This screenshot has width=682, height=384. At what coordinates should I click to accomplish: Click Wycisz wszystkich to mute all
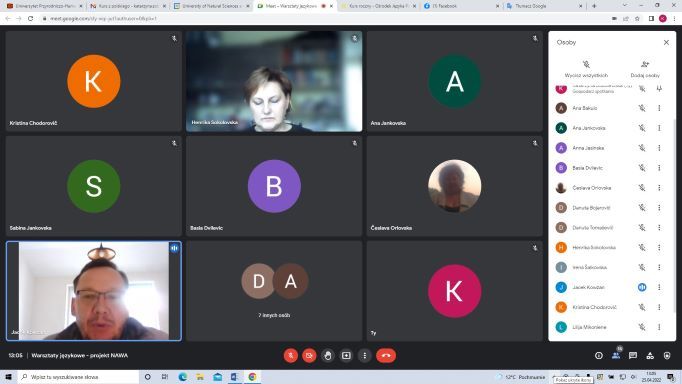pos(586,69)
